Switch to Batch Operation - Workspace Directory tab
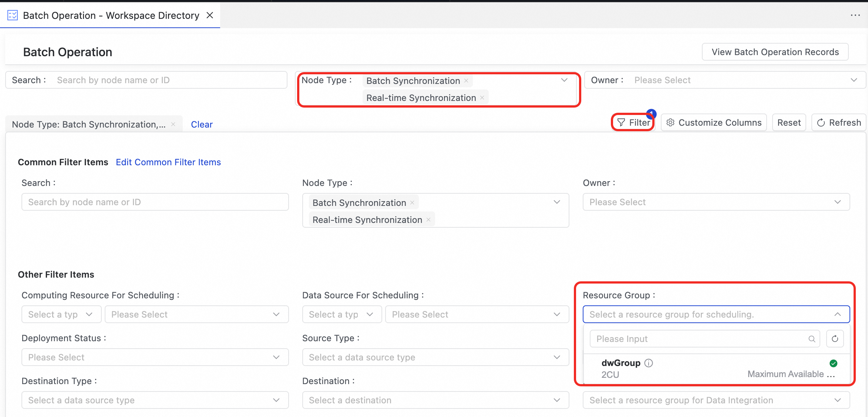This screenshot has height=417, width=868. [111, 16]
